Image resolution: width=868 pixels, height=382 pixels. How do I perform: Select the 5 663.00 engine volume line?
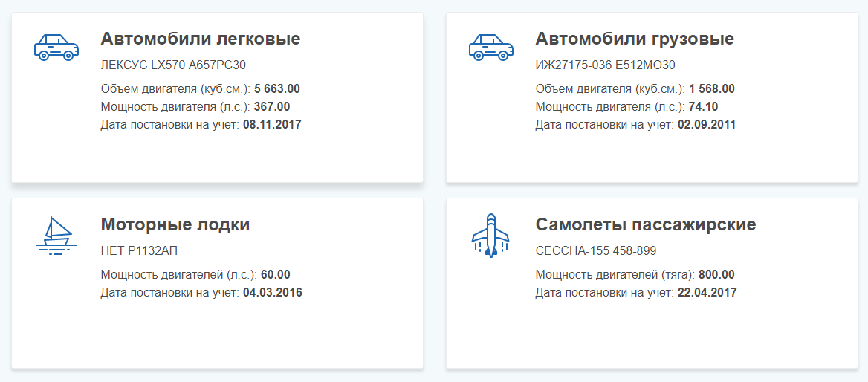(200, 89)
